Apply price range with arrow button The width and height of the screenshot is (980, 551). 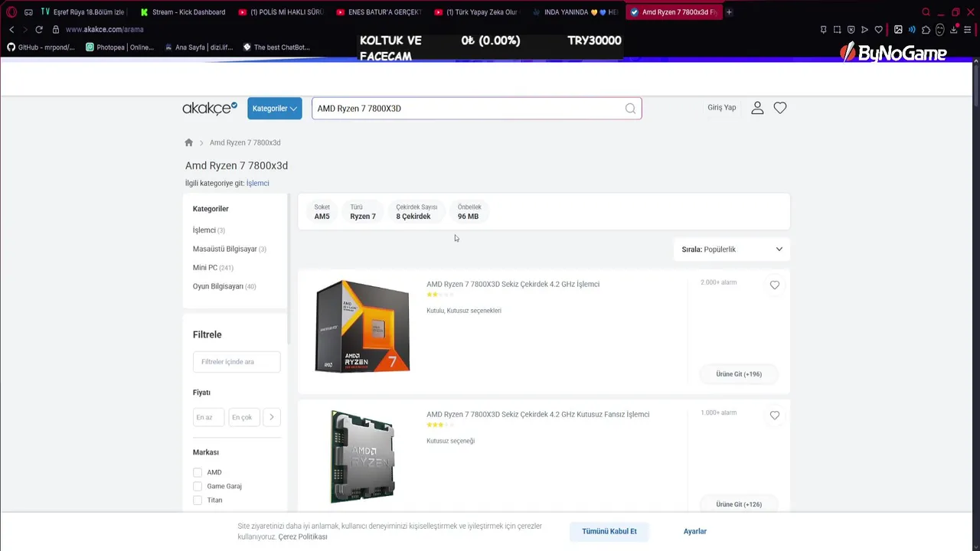click(271, 417)
